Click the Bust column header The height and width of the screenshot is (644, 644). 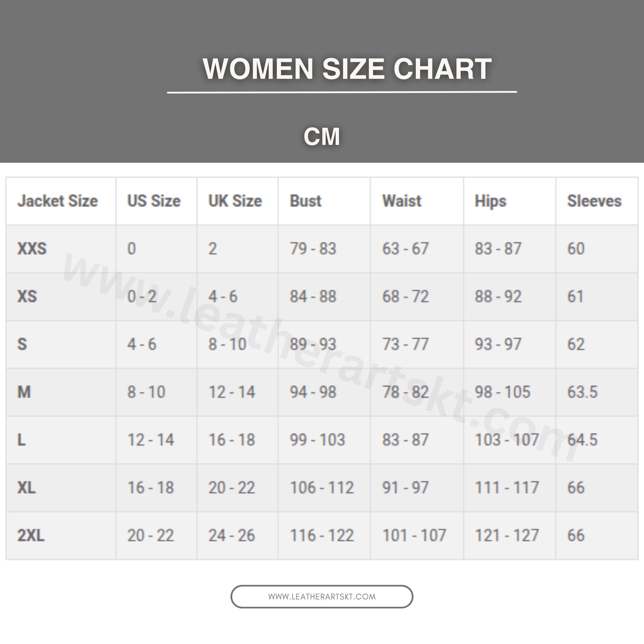click(306, 201)
